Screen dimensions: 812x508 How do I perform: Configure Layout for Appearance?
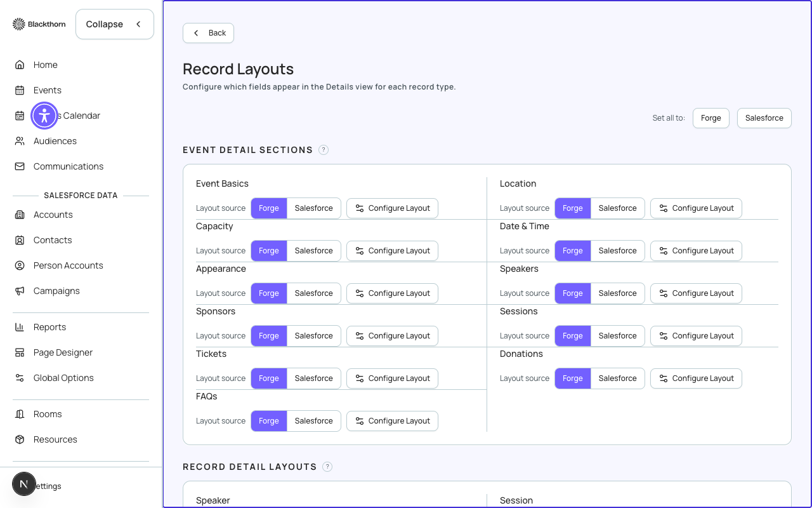pos(392,293)
